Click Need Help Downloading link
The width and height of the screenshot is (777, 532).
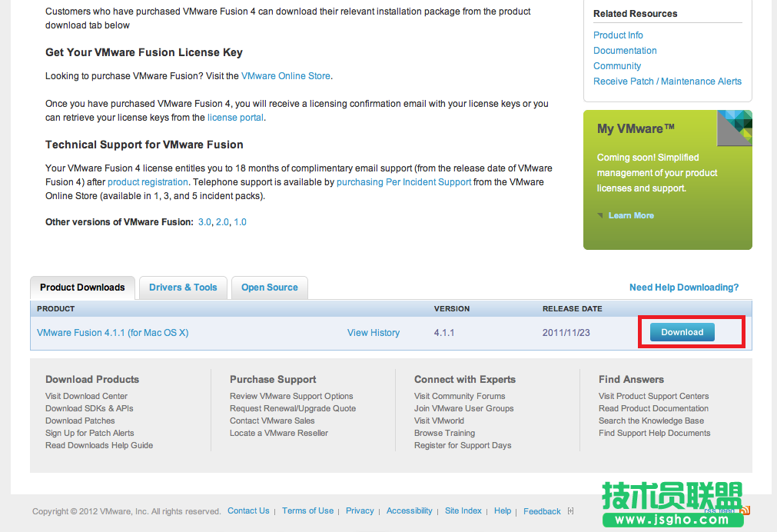click(683, 287)
